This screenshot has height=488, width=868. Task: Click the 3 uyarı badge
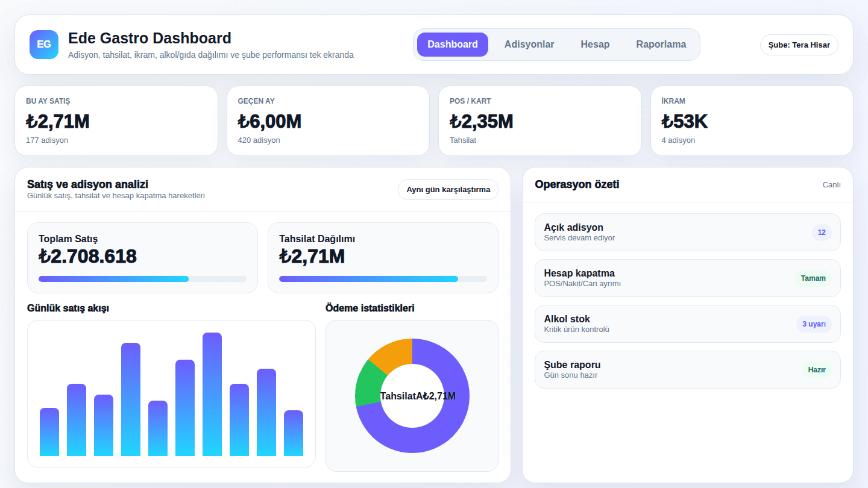[x=814, y=324]
